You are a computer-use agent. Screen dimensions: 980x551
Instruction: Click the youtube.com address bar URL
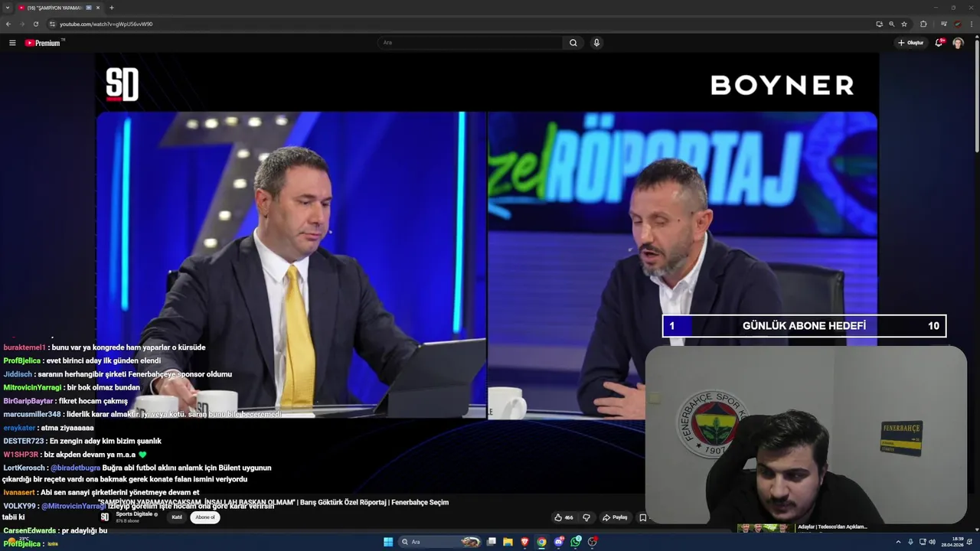pyautogui.click(x=106, y=24)
